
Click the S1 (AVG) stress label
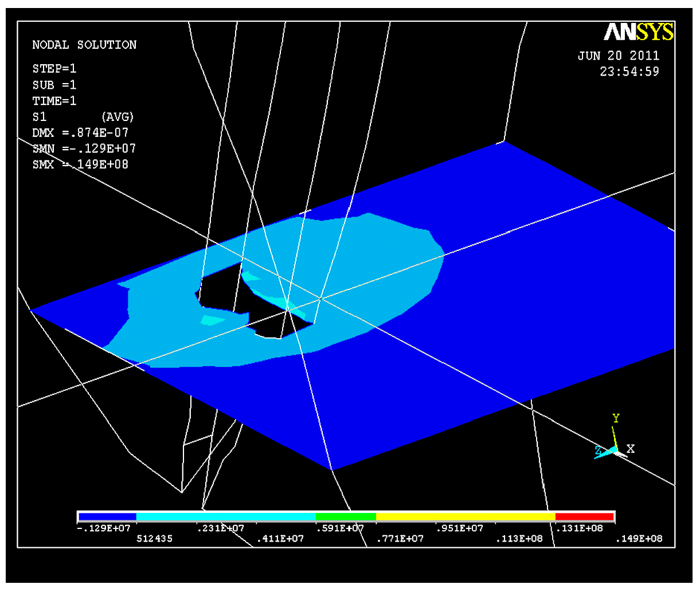coord(83,117)
